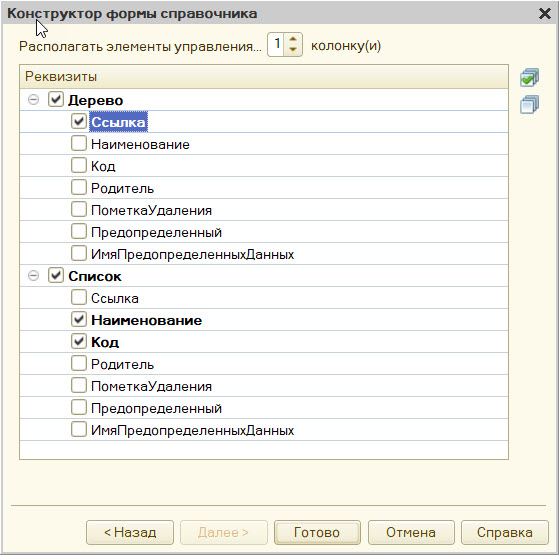Screen dimensions: 559x555
Task: Close the Конструктор формы справочника dialog
Action: 545,14
